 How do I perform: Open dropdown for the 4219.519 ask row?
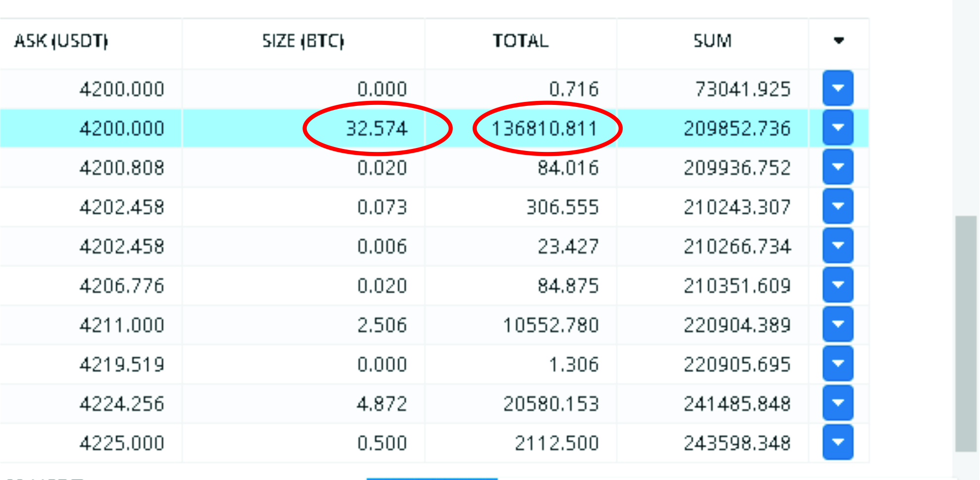pos(838,363)
